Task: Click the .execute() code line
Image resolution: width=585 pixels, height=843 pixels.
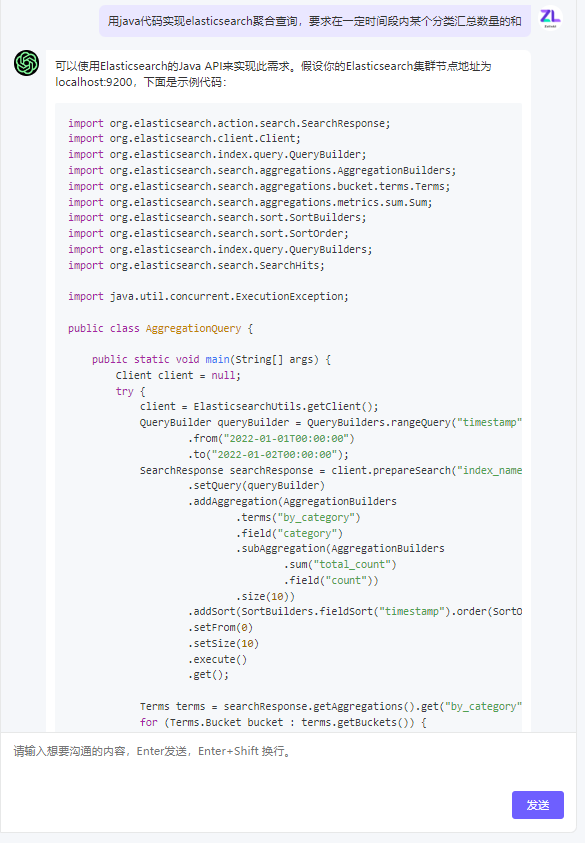Action: [x=217, y=659]
